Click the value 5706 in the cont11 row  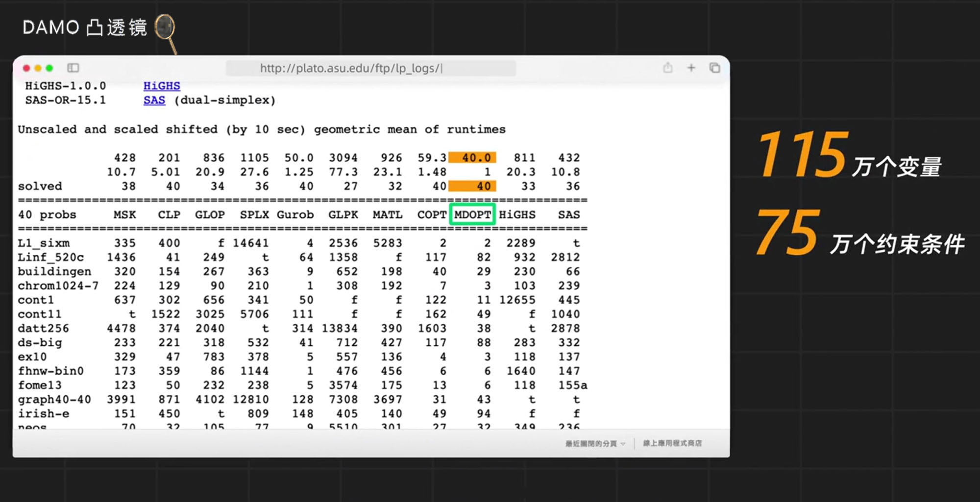coord(254,314)
